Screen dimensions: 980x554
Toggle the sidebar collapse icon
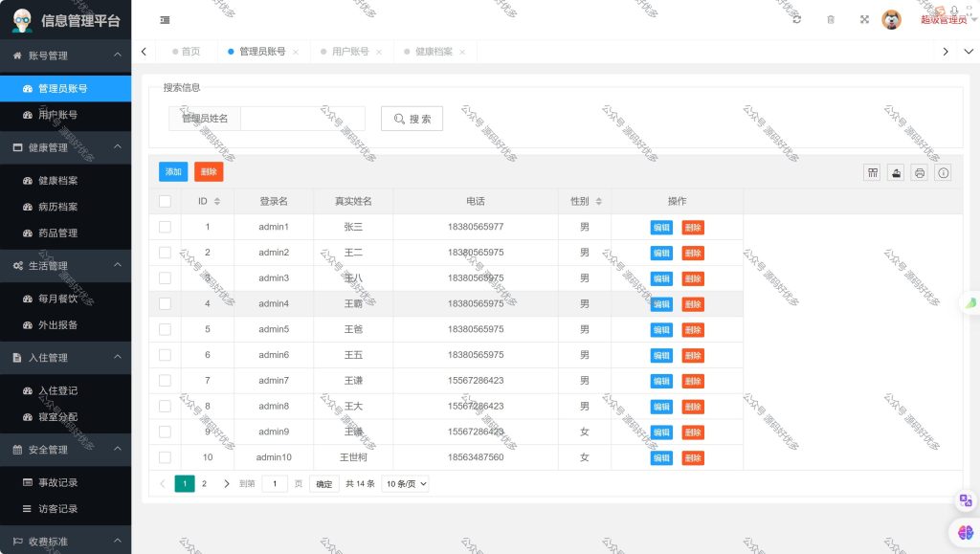click(x=165, y=20)
